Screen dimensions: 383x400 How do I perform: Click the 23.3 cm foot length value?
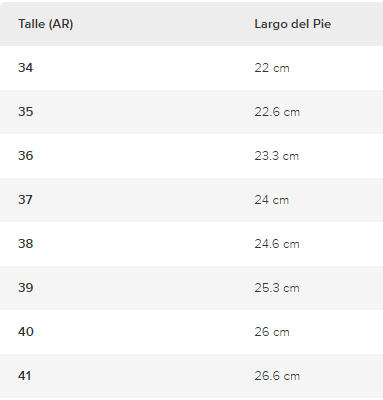[277, 156]
